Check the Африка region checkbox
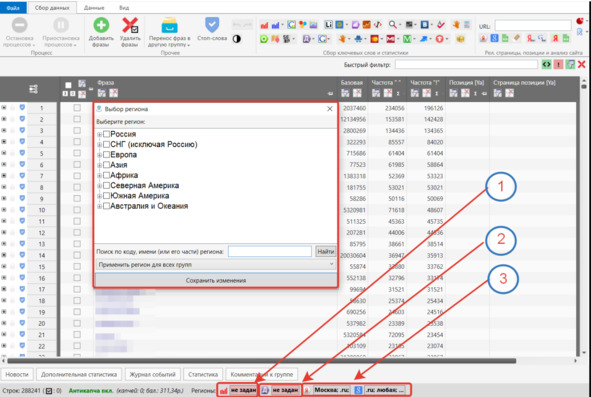591x397 pixels. click(106, 175)
